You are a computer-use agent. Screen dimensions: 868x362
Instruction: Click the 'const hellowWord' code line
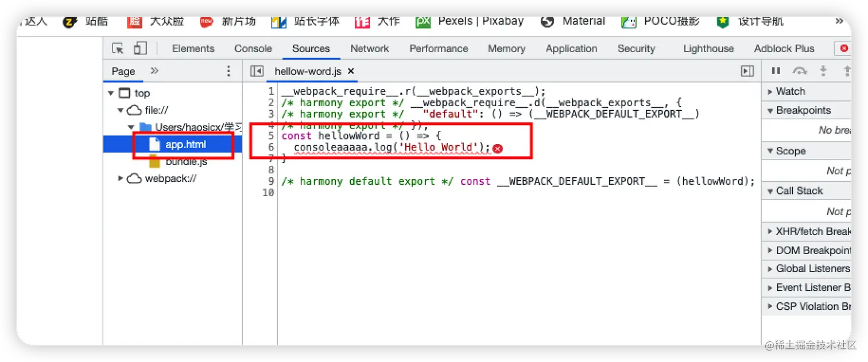coord(361,136)
